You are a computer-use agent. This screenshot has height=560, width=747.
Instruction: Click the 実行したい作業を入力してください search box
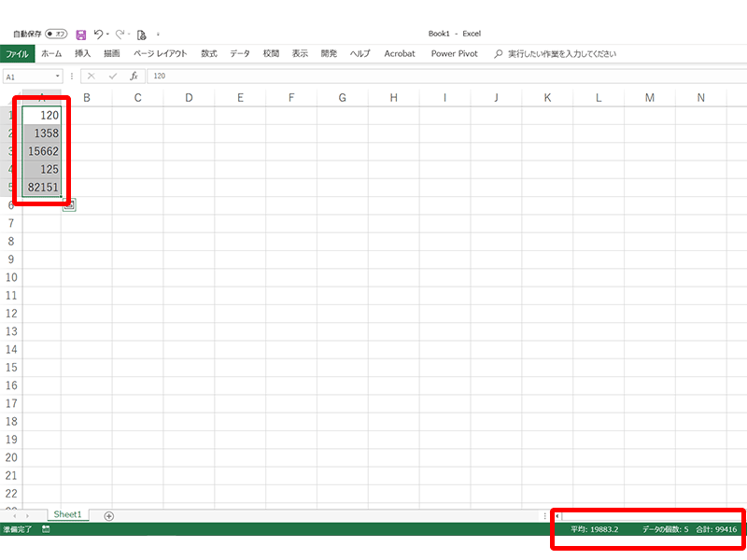click(561, 53)
